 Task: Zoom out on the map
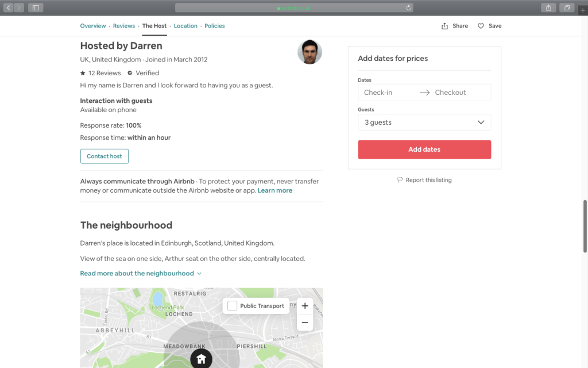pos(305,323)
